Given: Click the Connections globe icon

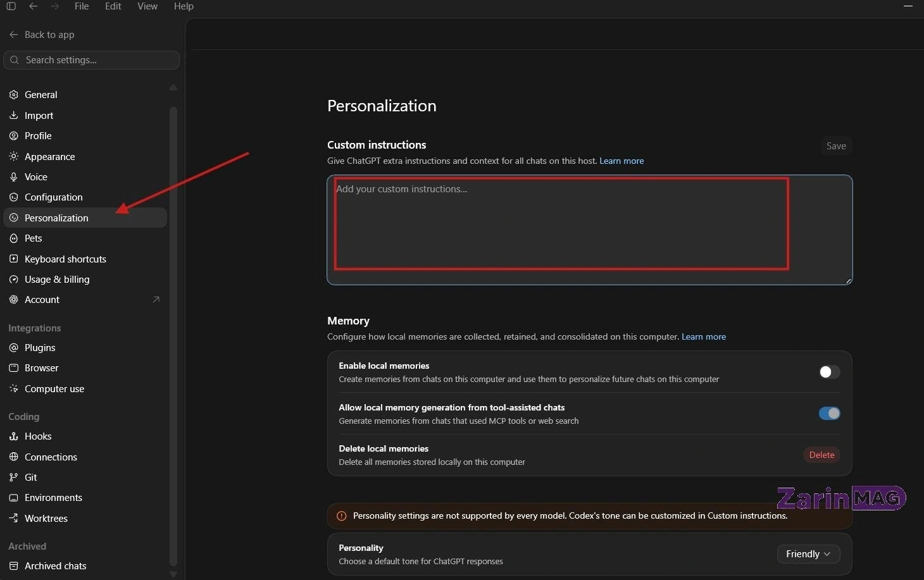Looking at the screenshot, I should click(14, 457).
